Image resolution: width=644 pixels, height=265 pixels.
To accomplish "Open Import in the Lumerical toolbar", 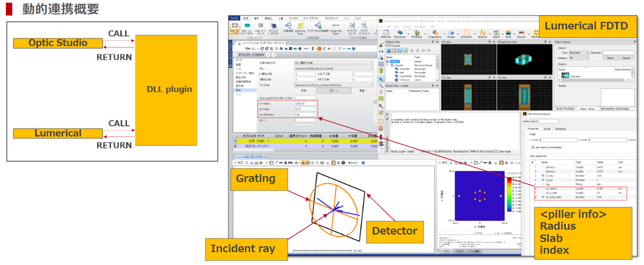I will coord(496,35).
